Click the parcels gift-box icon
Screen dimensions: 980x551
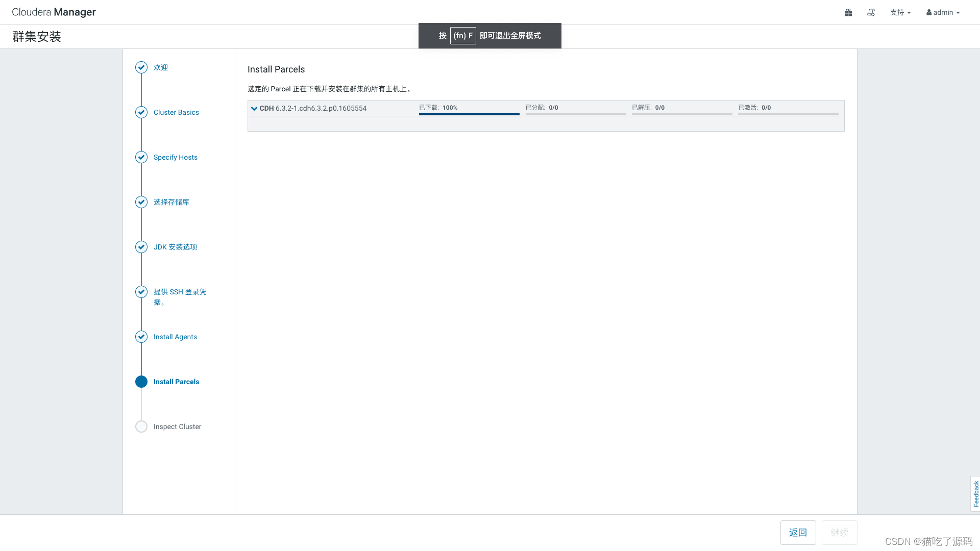pos(848,12)
